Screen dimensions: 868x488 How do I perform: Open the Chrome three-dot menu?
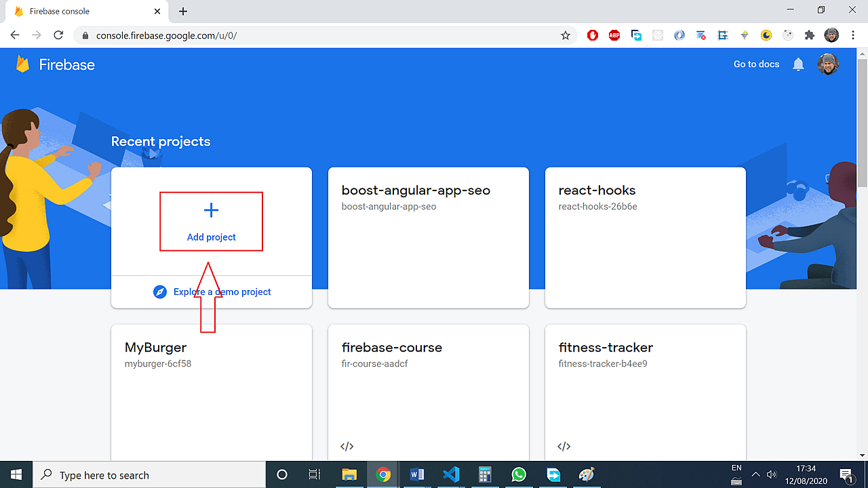(x=852, y=35)
